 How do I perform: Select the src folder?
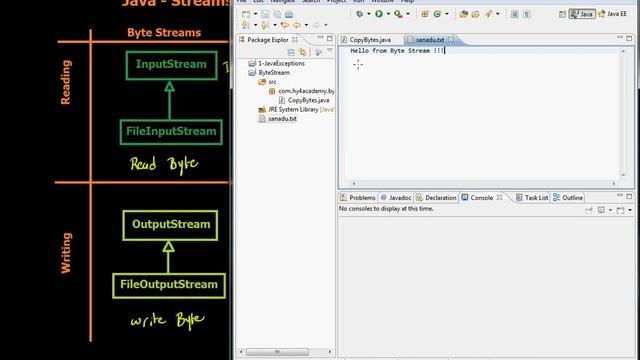267,82
